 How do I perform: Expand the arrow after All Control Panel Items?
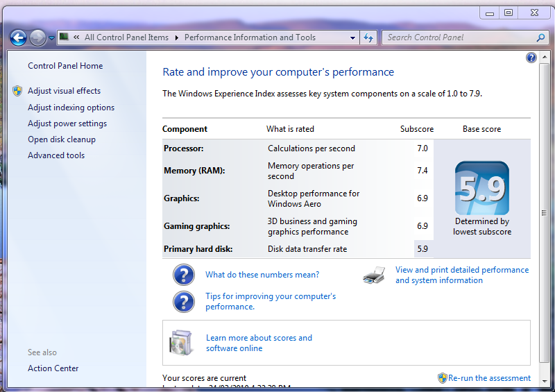(x=176, y=37)
